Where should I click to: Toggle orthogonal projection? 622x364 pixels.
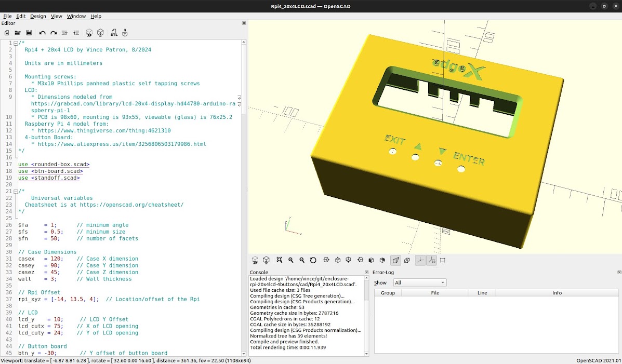pos(407,260)
